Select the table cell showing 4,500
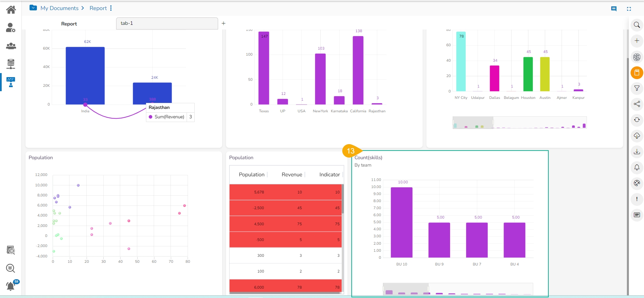This screenshot has width=644, height=298. pos(259,224)
